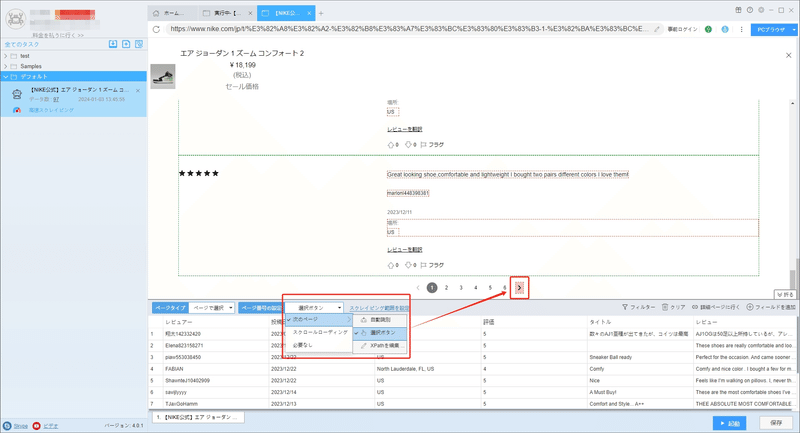
Task: Choose 自動識別 in the submenu
Action: click(381, 320)
